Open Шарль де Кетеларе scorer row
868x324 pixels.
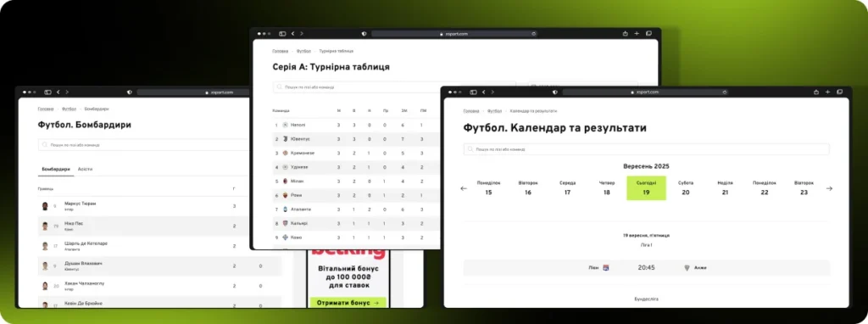click(144, 246)
